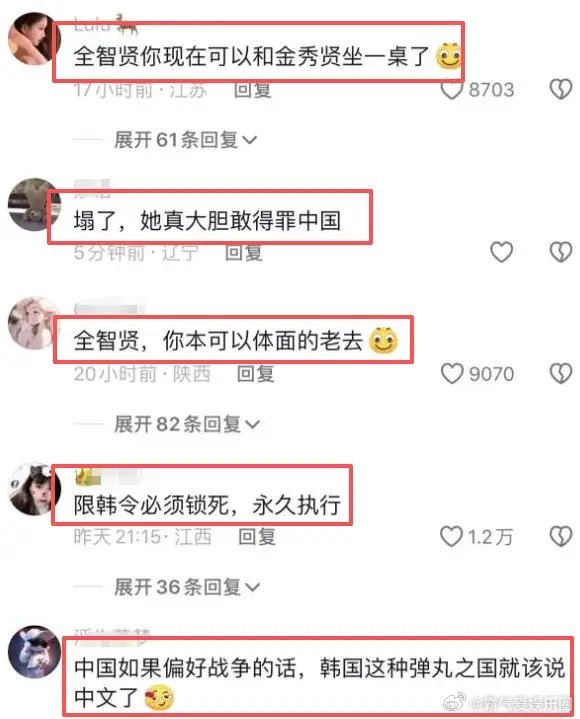The height and width of the screenshot is (719, 580).
Task: Reply to the 昨天 21:15 江西 comment
Action: pos(257,537)
